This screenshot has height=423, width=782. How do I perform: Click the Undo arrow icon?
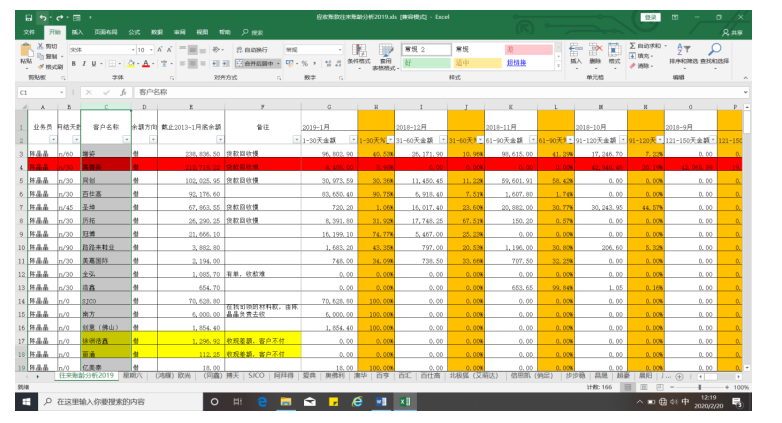tap(43, 18)
